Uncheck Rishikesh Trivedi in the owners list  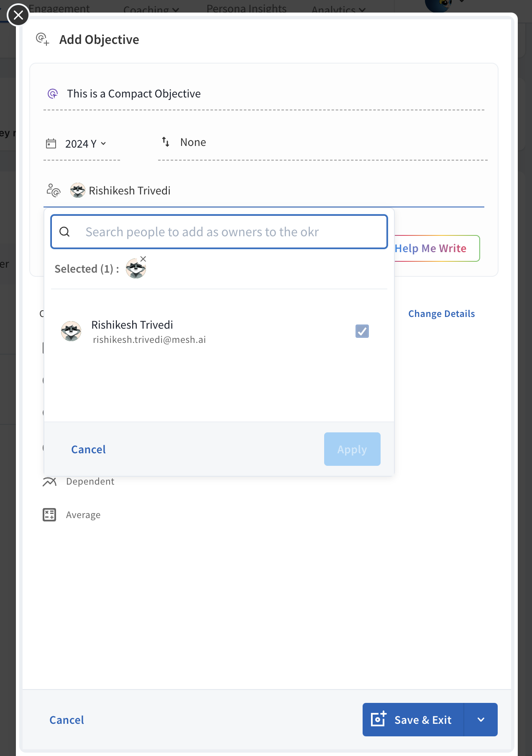tap(362, 331)
